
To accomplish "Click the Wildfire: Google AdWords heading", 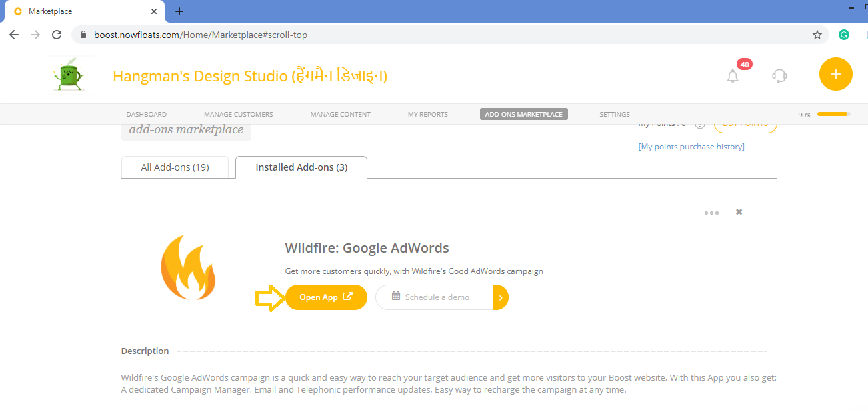I will click(367, 248).
